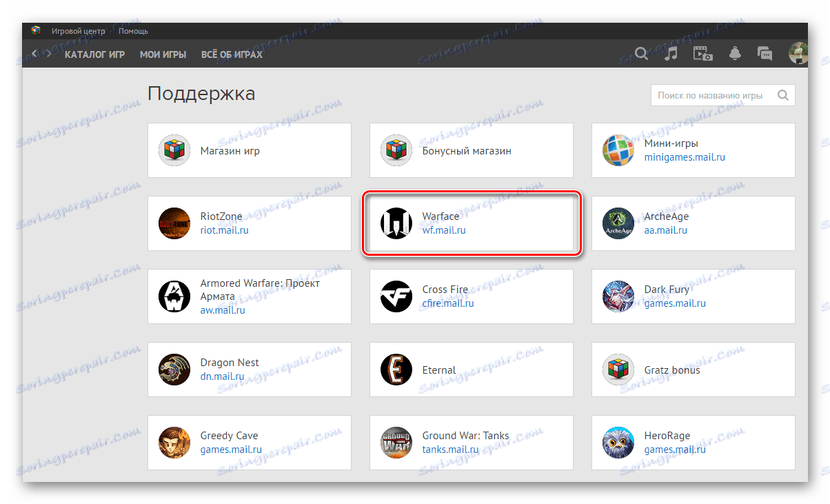Go to ВСЁ ОБ ИГРАХ tab
This screenshot has height=504, width=830.
point(232,54)
